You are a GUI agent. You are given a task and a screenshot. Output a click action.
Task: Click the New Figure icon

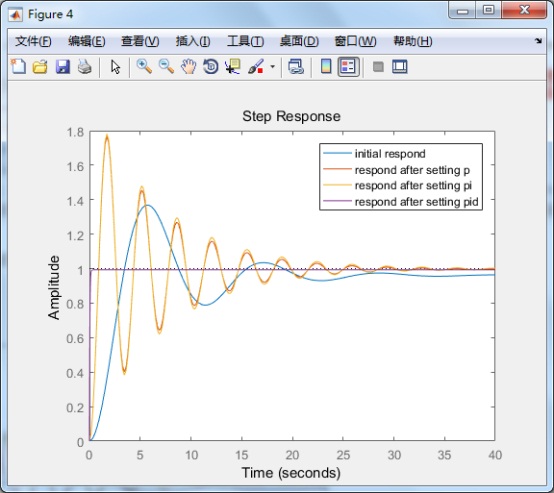point(18,66)
